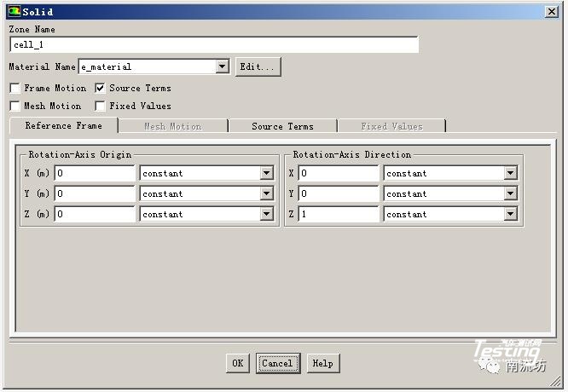This screenshot has height=392, width=568.
Task: Click the Rotation-Axis Direction Z value field
Action: click(x=339, y=214)
